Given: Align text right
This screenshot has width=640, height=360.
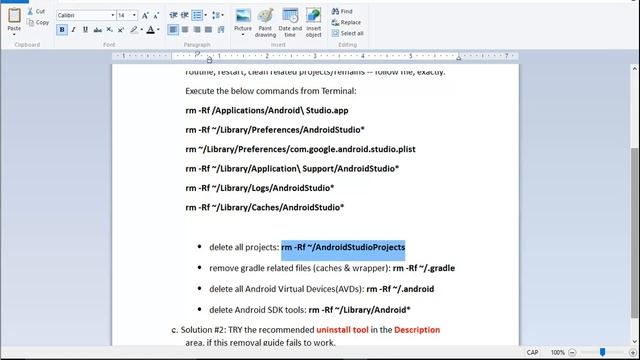Looking at the screenshot, I should (197, 29).
